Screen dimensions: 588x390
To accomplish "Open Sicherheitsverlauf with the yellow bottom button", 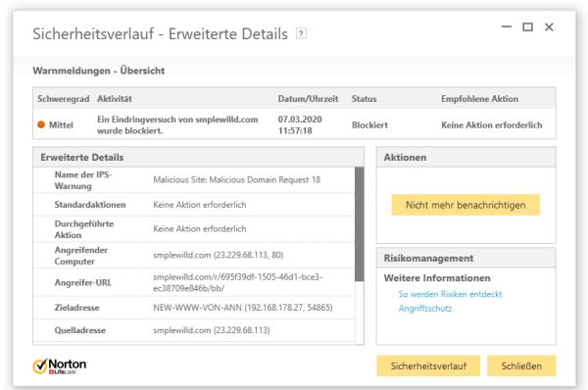I will tap(428, 366).
